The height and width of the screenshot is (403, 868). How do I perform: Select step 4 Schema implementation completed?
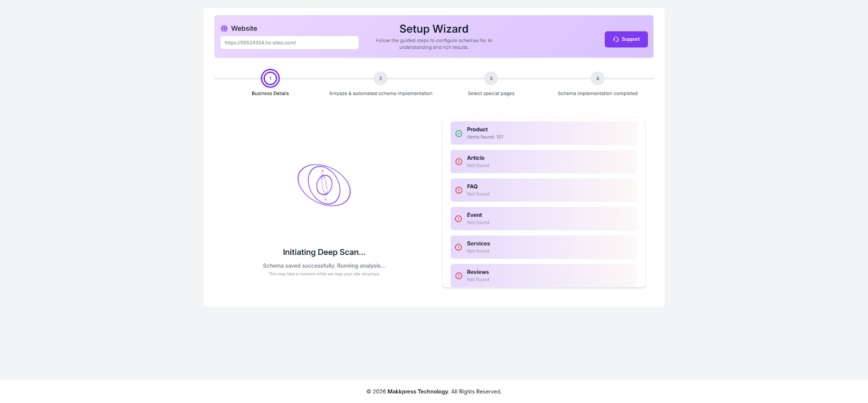(597, 79)
